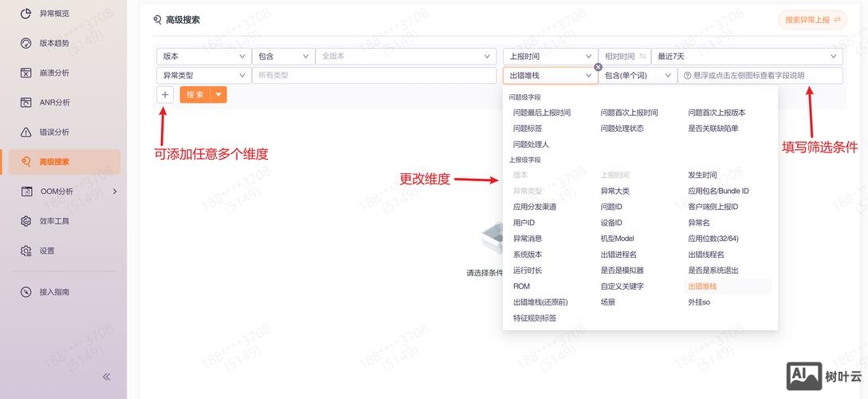868x399 pixels.
Task: Select 特征规则标签 option
Action: coord(534,318)
